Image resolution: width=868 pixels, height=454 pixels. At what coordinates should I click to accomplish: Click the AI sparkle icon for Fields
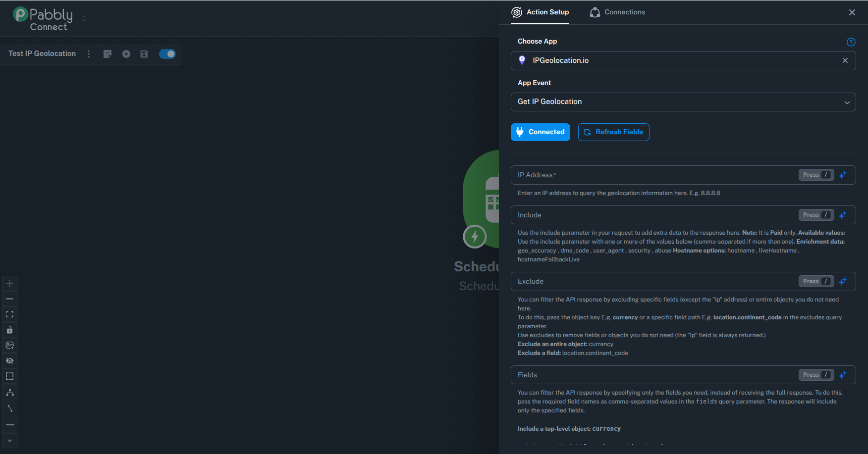click(x=843, y=375)
